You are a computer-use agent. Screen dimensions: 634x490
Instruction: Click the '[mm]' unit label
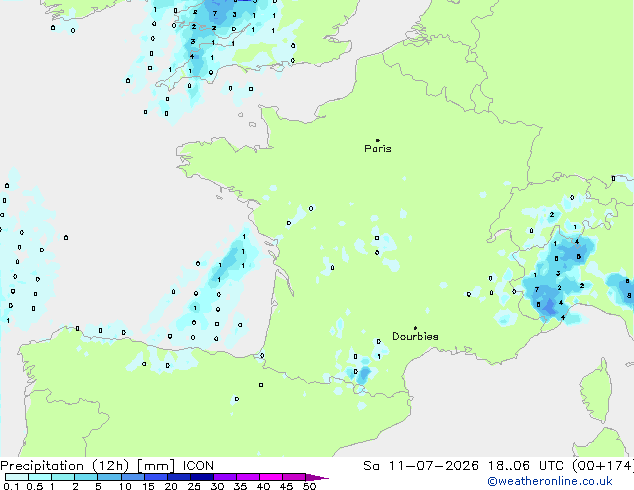[156, 466]
